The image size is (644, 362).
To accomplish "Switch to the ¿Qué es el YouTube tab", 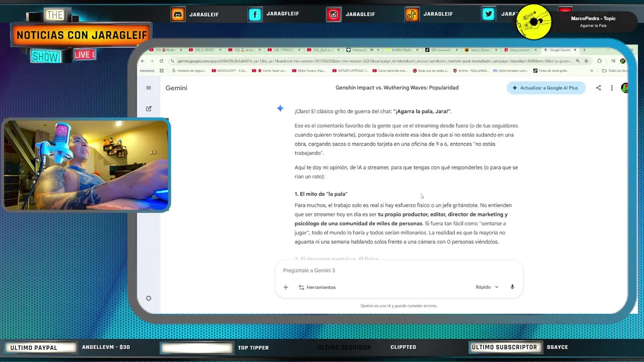I will pyautogui.click(x=324, y=50).
